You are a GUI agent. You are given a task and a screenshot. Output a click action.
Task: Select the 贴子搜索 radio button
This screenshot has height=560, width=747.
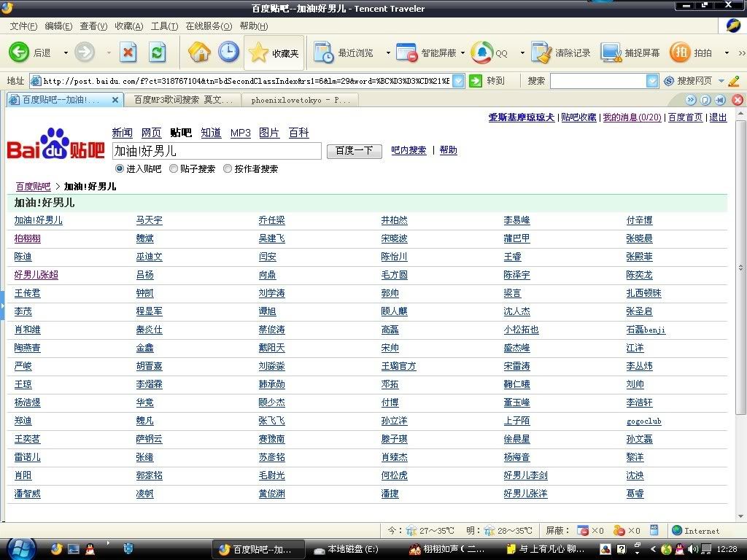coord(174,168)
